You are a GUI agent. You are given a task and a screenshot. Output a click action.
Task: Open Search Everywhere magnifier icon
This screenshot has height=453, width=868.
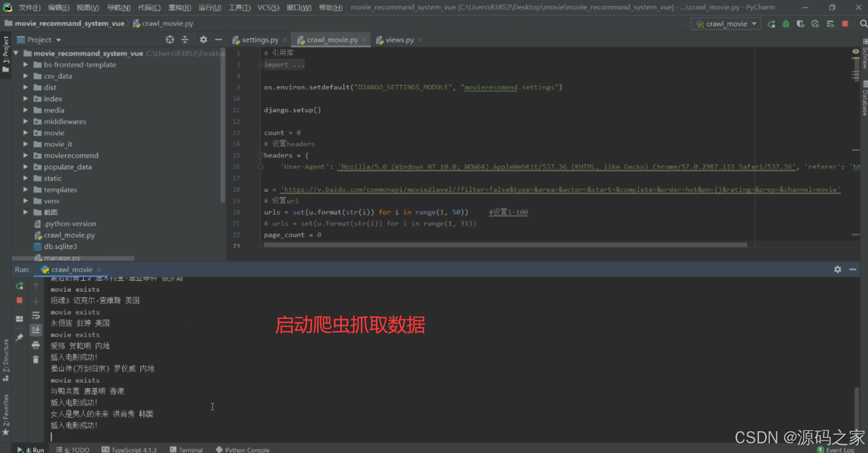[x=863, y=24]
